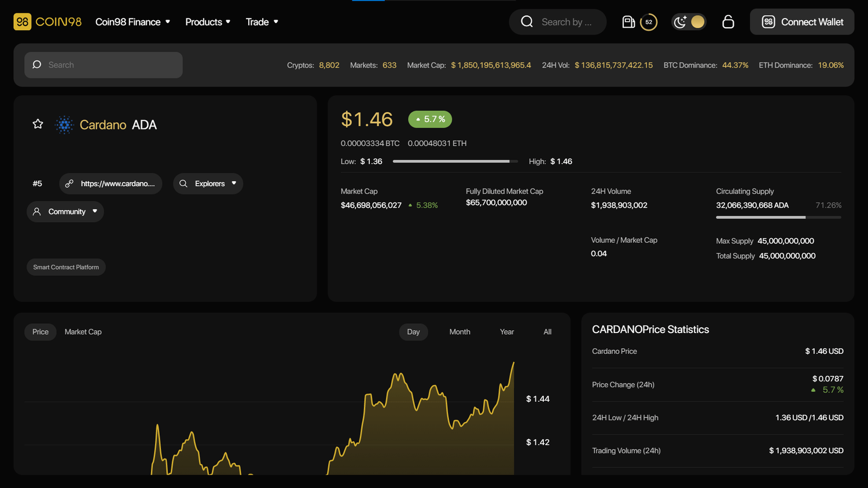Click the 0.00003334 BTC value

pyautogui.click(x=370, y=143)
